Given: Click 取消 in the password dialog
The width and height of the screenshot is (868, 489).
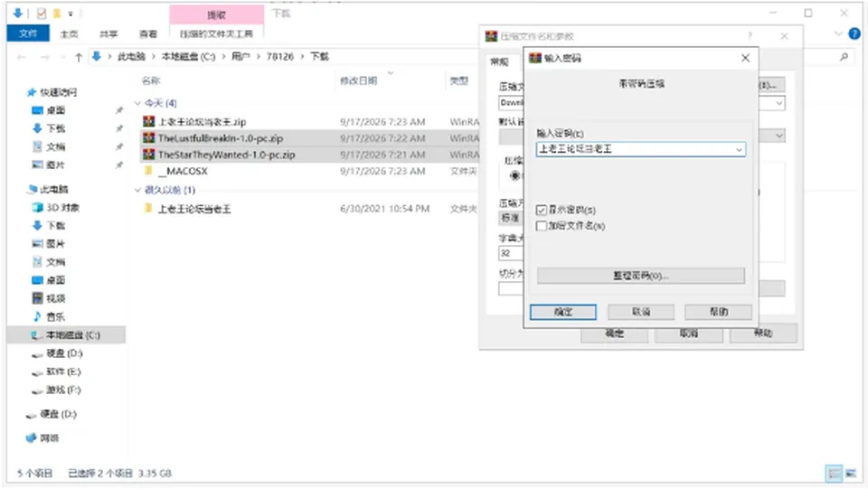Looking at the screenshot, I should coord(641,312).
